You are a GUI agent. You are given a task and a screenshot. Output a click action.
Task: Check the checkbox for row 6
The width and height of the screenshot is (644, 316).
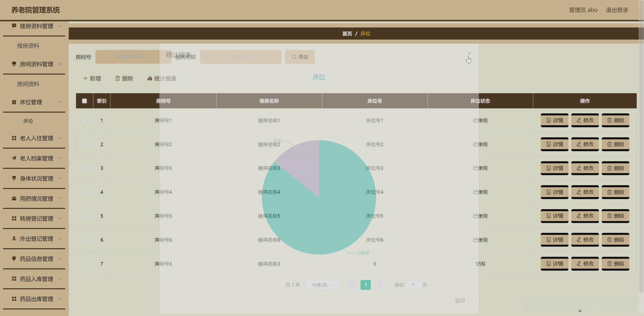coord(84,240)
